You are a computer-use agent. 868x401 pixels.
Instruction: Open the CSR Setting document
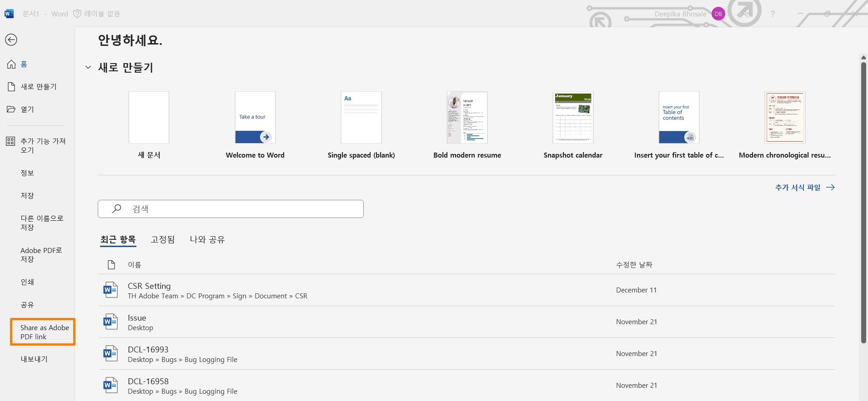click(x=467, y=290)
